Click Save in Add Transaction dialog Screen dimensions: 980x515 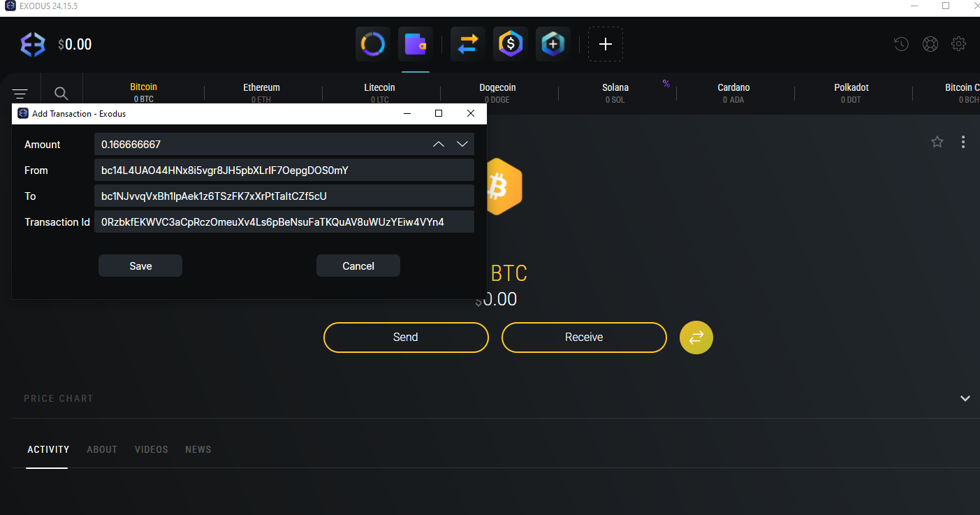140,266
